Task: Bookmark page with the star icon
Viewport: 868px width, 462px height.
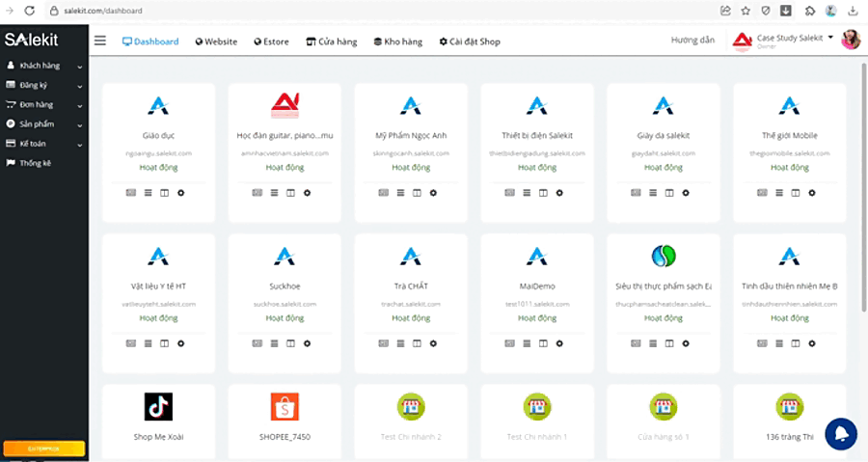Action: tap(746, 11)
